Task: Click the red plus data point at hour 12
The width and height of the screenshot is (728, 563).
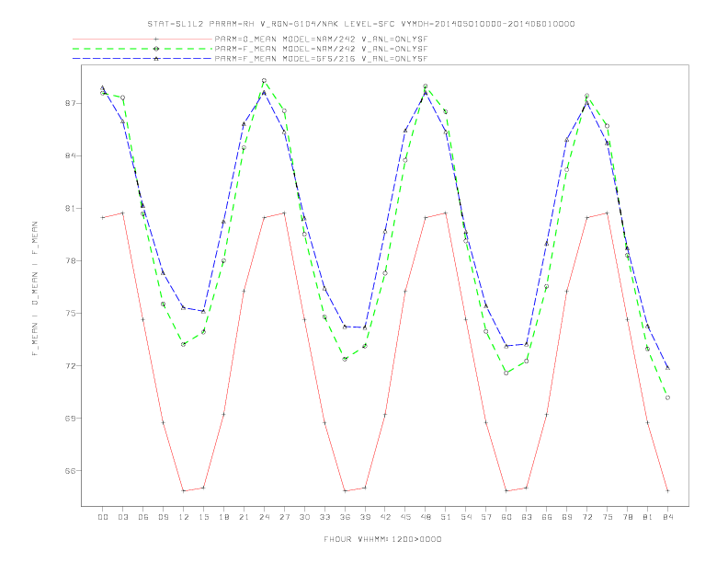Action: point(184,490)
